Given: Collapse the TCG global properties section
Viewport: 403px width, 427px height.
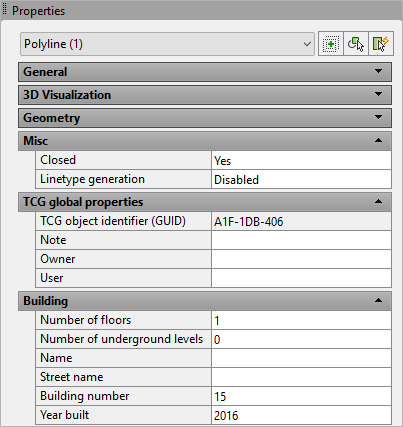Looking at the screenshot, I should pyautogui.click(x=378, y=201).
